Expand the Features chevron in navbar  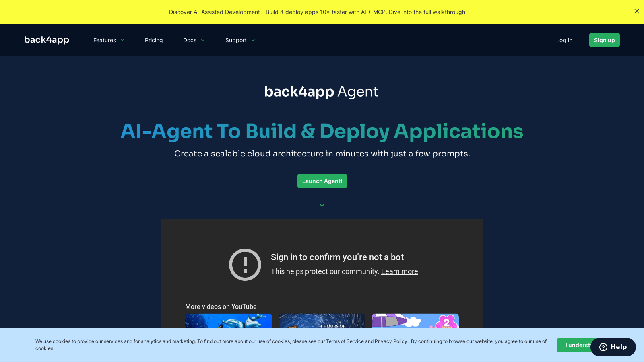pos(122,40)
